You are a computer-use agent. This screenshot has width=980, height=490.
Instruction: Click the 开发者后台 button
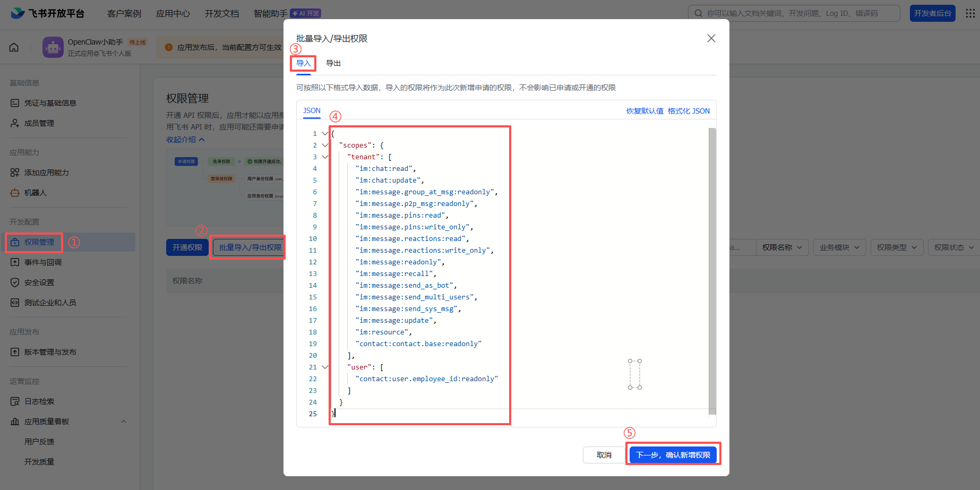tap(933, 13)
